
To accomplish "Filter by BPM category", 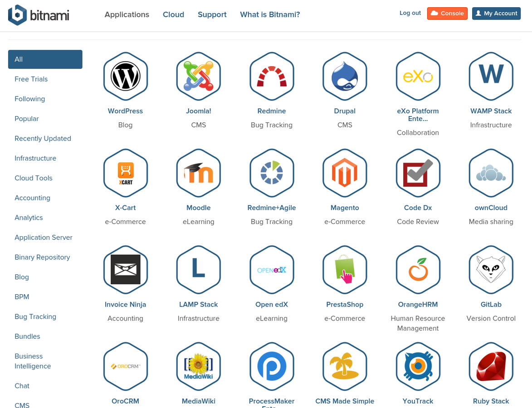I will click(x=22, y=297).
